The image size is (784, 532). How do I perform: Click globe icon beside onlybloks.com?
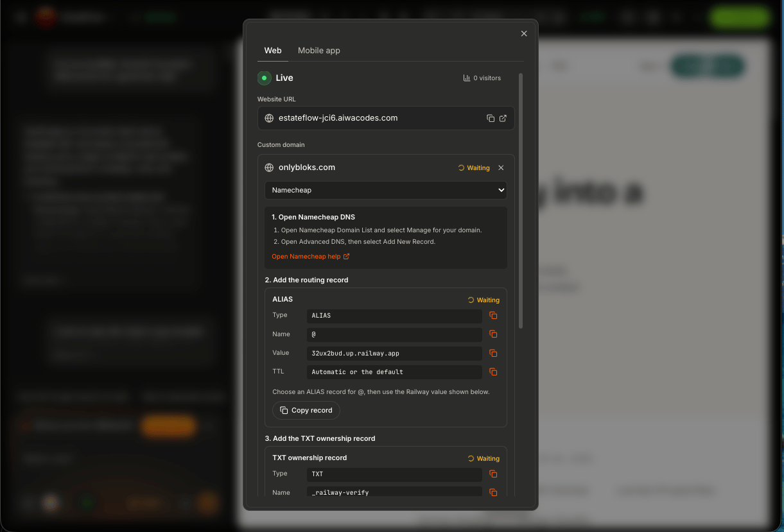[269, 167]
